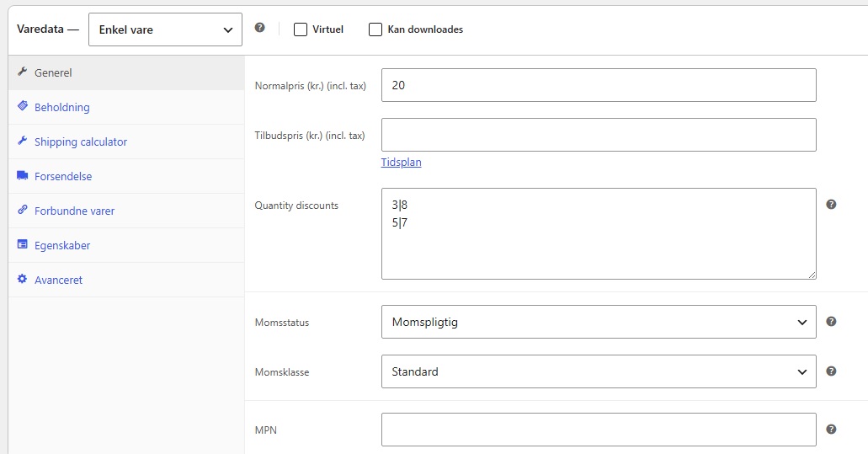
Task: Click the Forsendelse truck icon
Action: (x=22, y=175)
